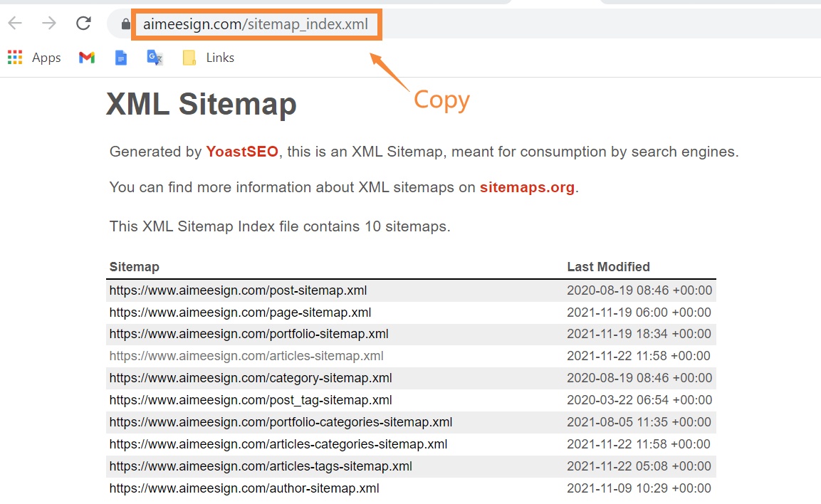Click the browser Back arrow
Viewport: 821px width, 504px height.
click(15, 23)
